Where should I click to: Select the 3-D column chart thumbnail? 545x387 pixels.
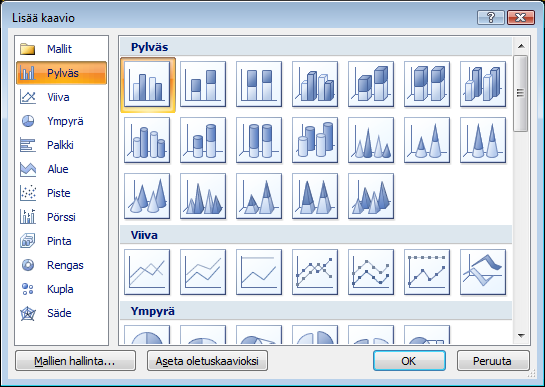[x=483, y=84]
